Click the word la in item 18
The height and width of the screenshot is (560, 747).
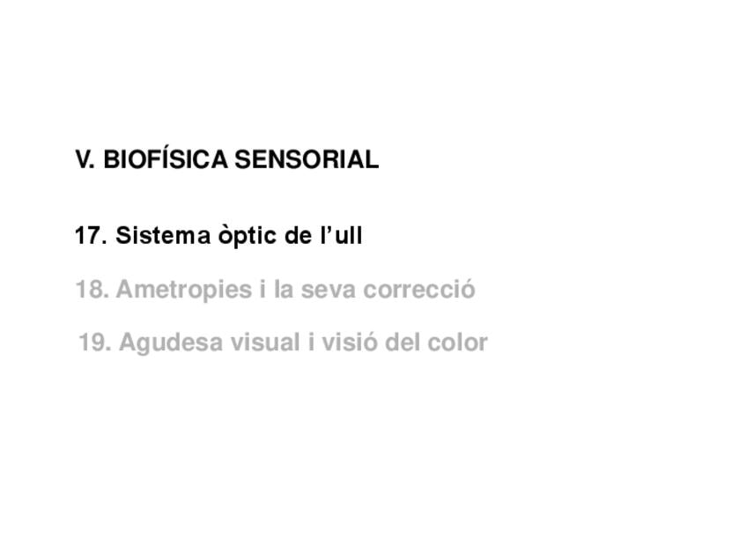point(284,290)
